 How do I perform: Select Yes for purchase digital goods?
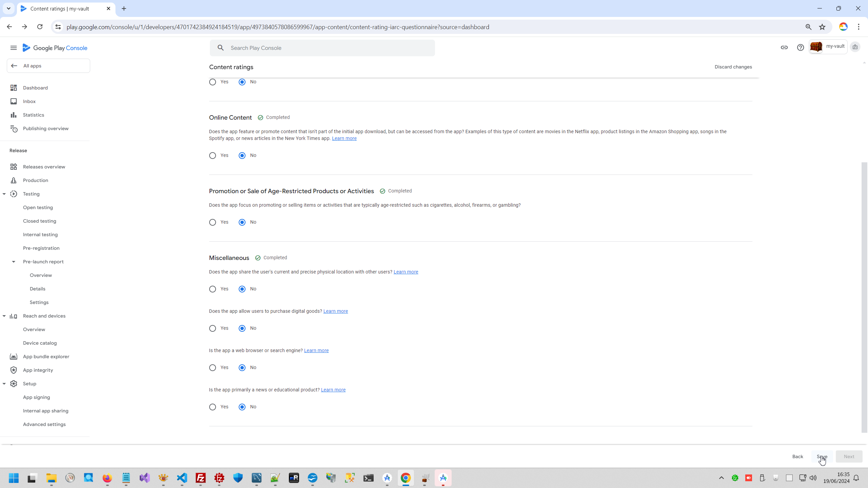tap(213, 328)
